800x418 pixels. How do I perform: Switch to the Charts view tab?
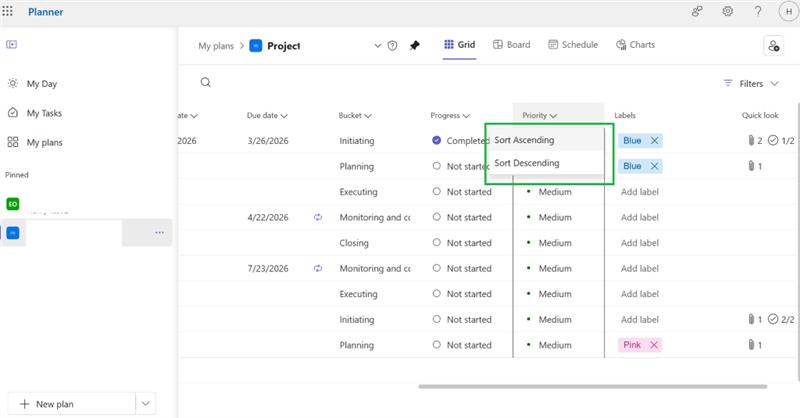pyautogui.click(x=635, y=45)
